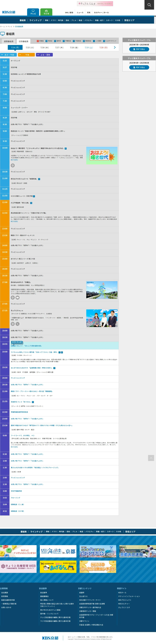Screen dimensions: 156x644
Task: Select the 7/19 (土) date tab
Action: tap(89, 48)
